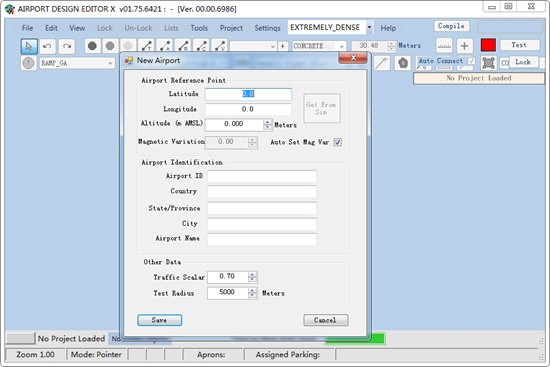Click the 'Assigned Parking:' status text
The width and height of the screenshot is (550, 367).
pos(288,355)
